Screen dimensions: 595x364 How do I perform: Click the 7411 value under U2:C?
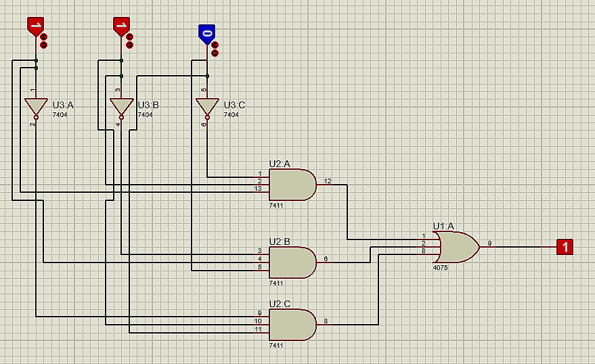276,345
